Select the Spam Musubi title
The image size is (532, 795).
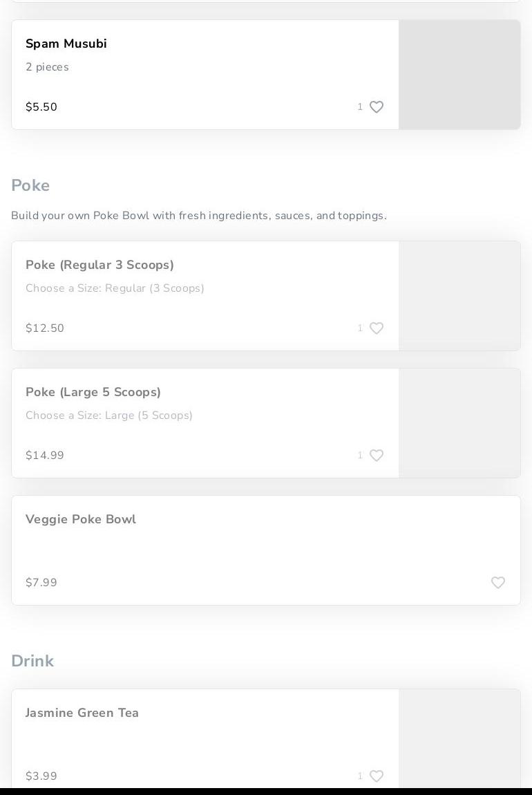pyautogui.click(x=66, y=44)
